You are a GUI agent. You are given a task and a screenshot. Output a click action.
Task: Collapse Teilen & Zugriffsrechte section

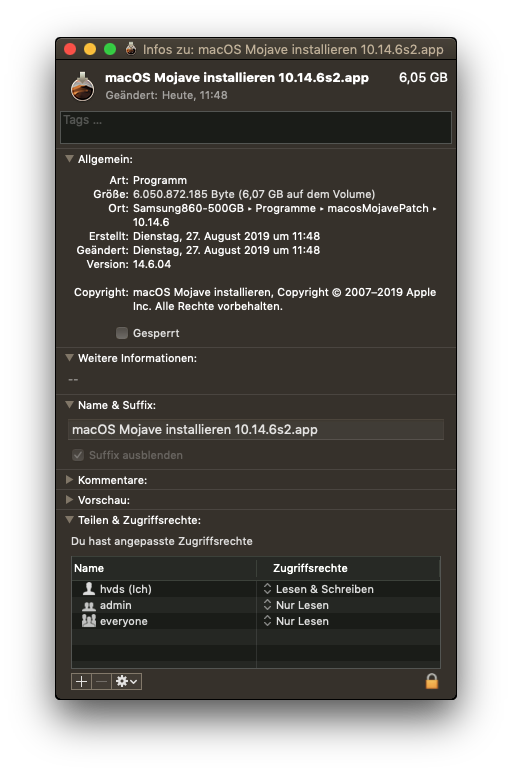[x=69, y=520]
